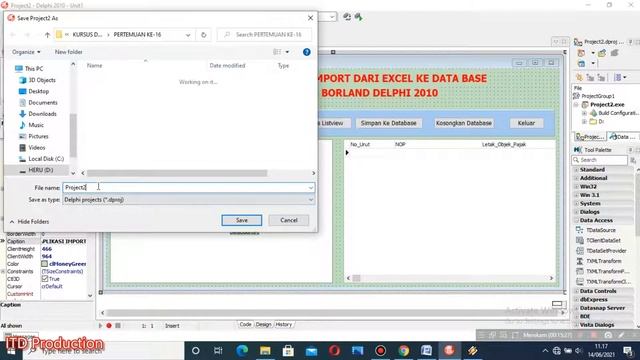Viewport: 640px width, 360px height.
Task: Select TXMLTransform component icon
Action: [579, 261]
